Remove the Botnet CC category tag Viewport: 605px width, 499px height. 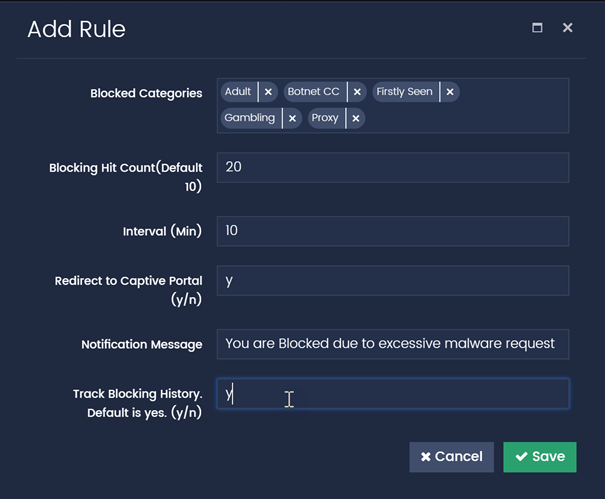(x=357, y=92)
